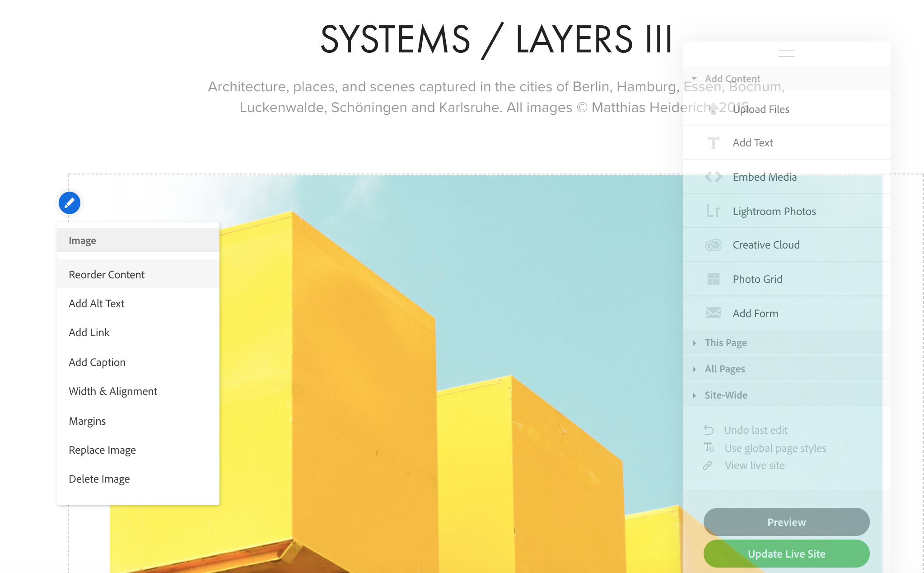Click the Lightroom Photos Lr icon
Image resolution: width=924 pixels, height=573 pixels.
click(x=713, y=211)
